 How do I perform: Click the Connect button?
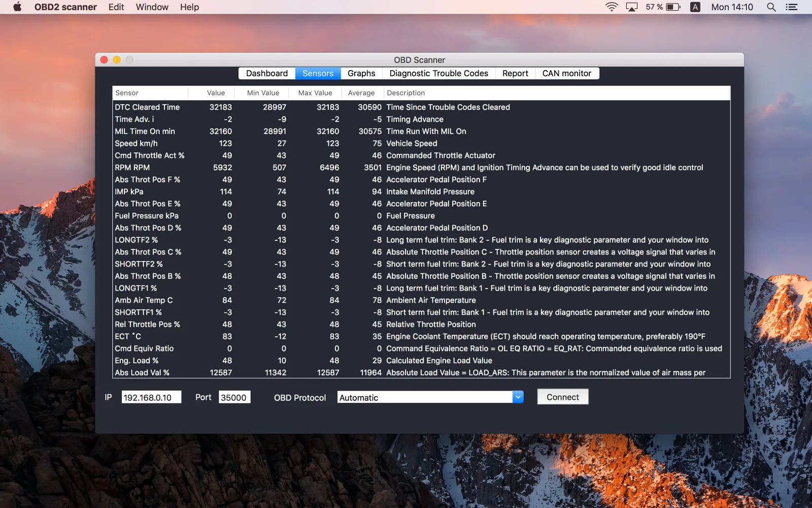click(x=563, y=397)
